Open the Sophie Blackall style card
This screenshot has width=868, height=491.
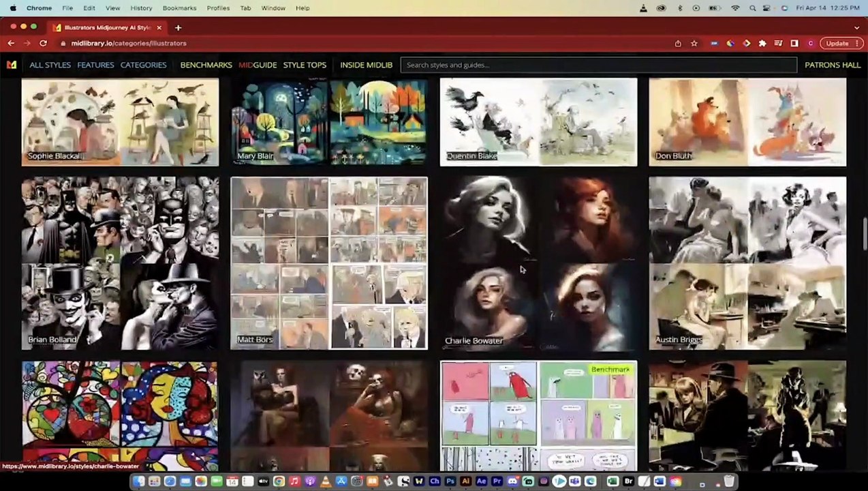click(x=120, y=122)
